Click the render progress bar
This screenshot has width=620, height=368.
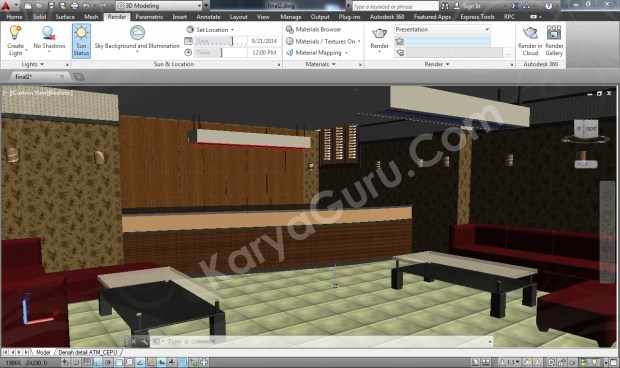(x=448, y=41)
